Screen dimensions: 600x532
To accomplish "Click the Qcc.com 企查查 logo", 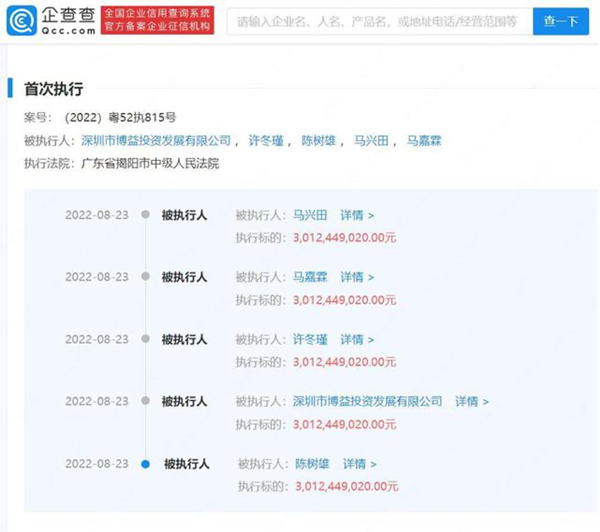I will (x=50, y=21).
